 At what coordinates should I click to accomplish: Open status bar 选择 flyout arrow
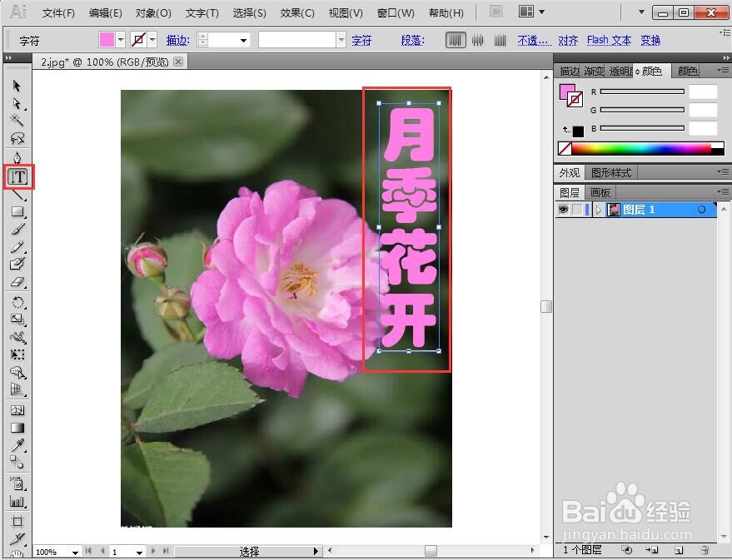point(316,552)
